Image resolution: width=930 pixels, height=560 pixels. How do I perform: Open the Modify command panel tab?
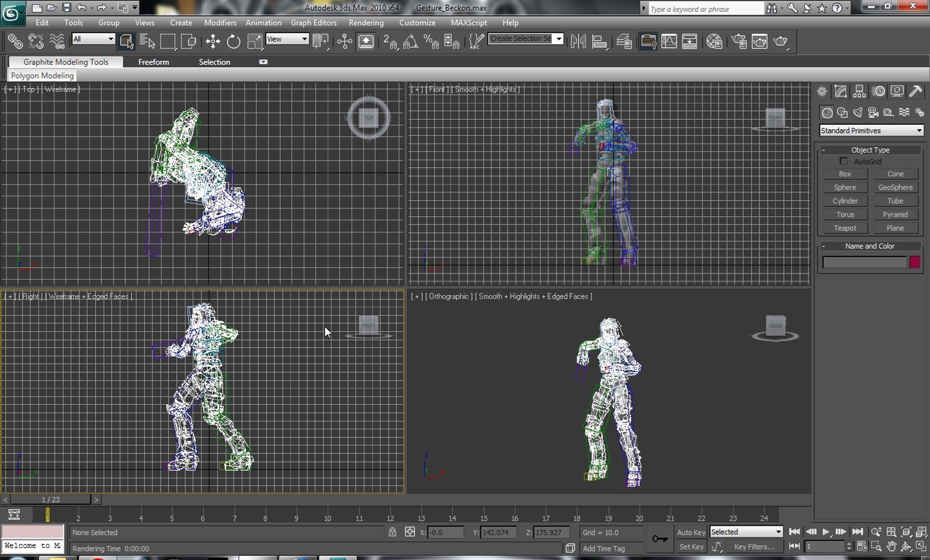841,92
